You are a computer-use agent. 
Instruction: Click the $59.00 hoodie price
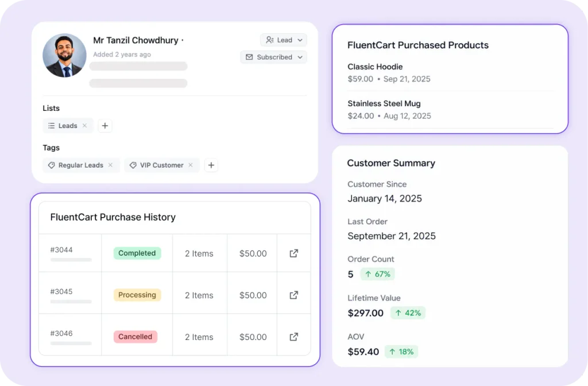[x=361, y=79]
